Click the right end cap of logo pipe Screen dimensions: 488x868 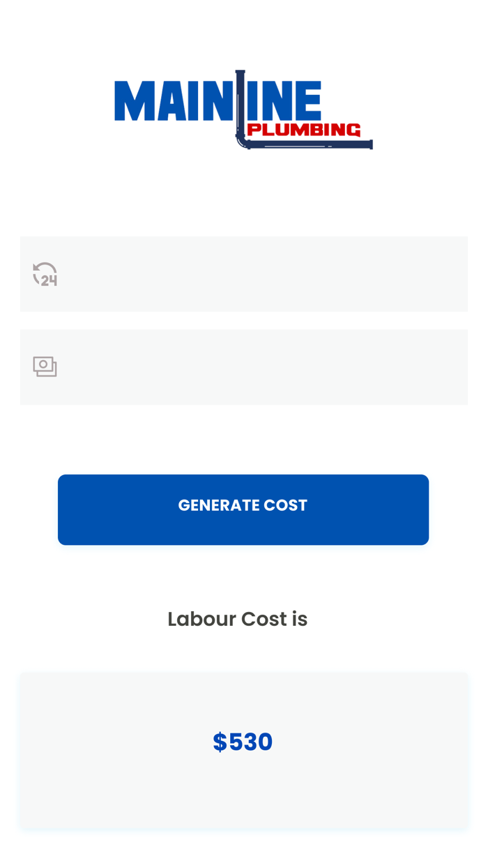pyautogui.click(x=370, y=145)
